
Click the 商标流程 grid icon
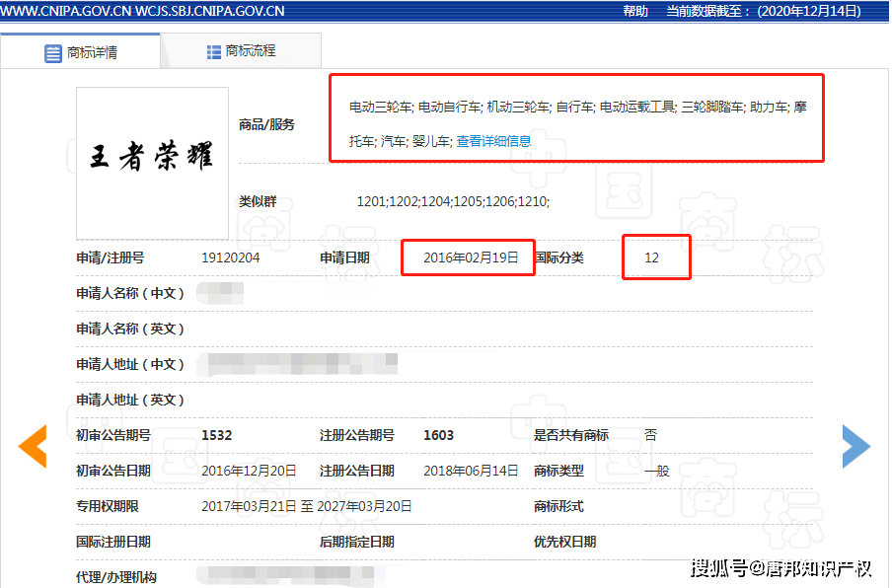[214, 52]
